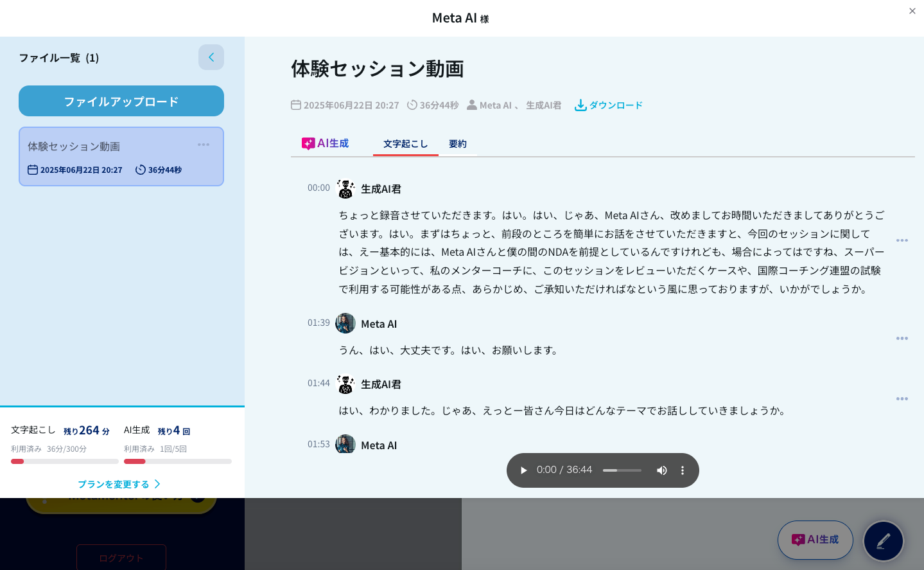Click the download arrow icon
This screenshot has width=924, height=570.
(x=580, y=105)
